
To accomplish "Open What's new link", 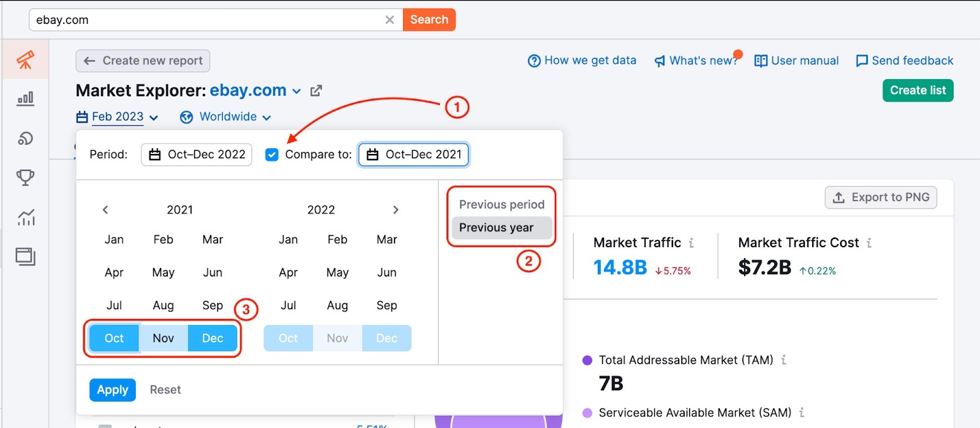I will 696,61.
